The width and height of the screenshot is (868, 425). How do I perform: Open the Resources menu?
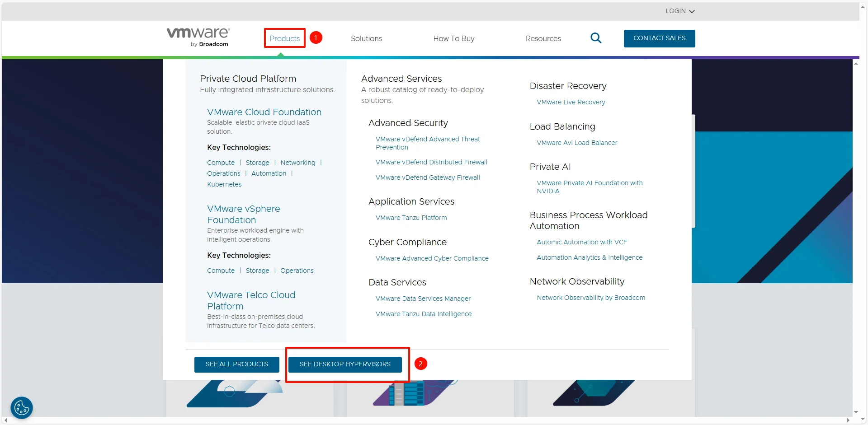point(543,38)
